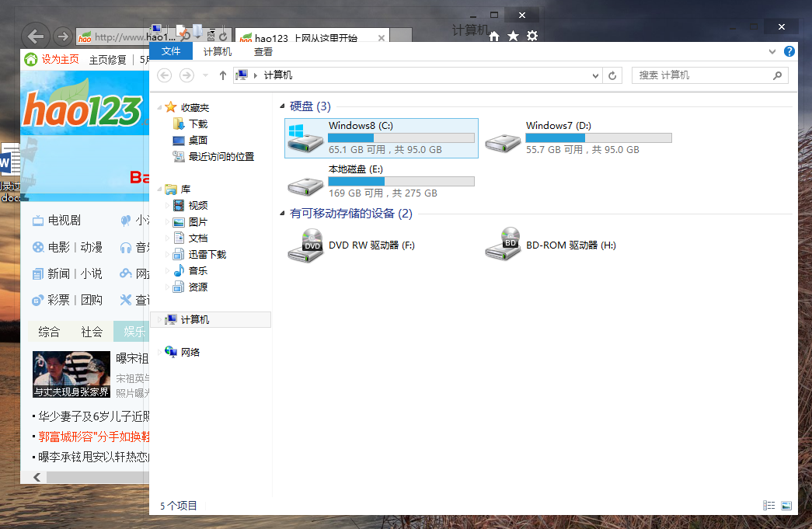Click the refresh icon next to address bar

click(x=612, y=75)
